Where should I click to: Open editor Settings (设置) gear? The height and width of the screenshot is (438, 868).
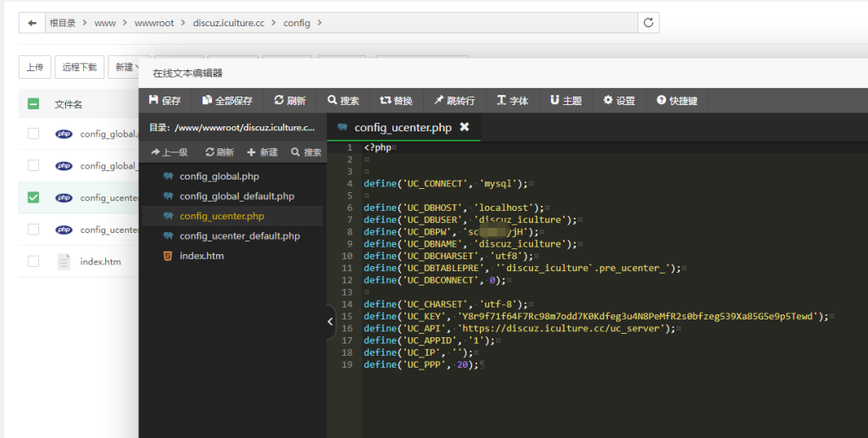[x=619, y=101]
